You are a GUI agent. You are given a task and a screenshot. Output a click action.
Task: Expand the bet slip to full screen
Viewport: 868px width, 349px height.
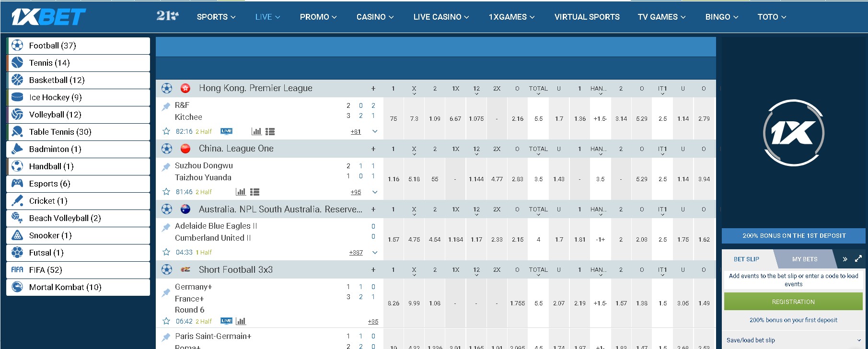[858, 259]
